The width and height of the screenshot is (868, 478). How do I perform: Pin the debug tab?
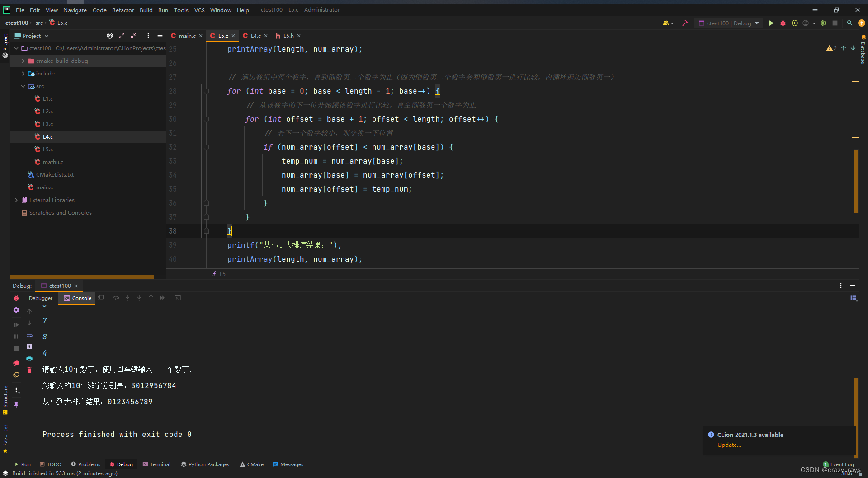(16, 404)
